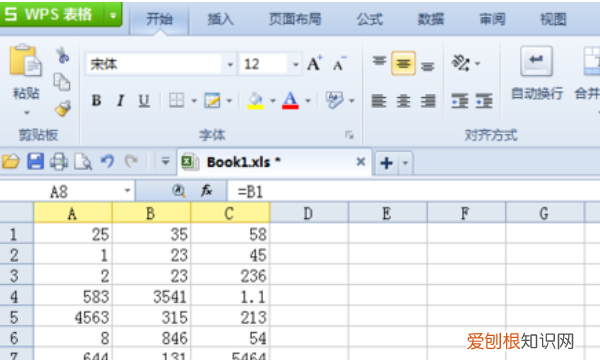Viewport: 600px width, 360px height.
Task: Click the Print Preview icon
Action: [x=83, y=161]
